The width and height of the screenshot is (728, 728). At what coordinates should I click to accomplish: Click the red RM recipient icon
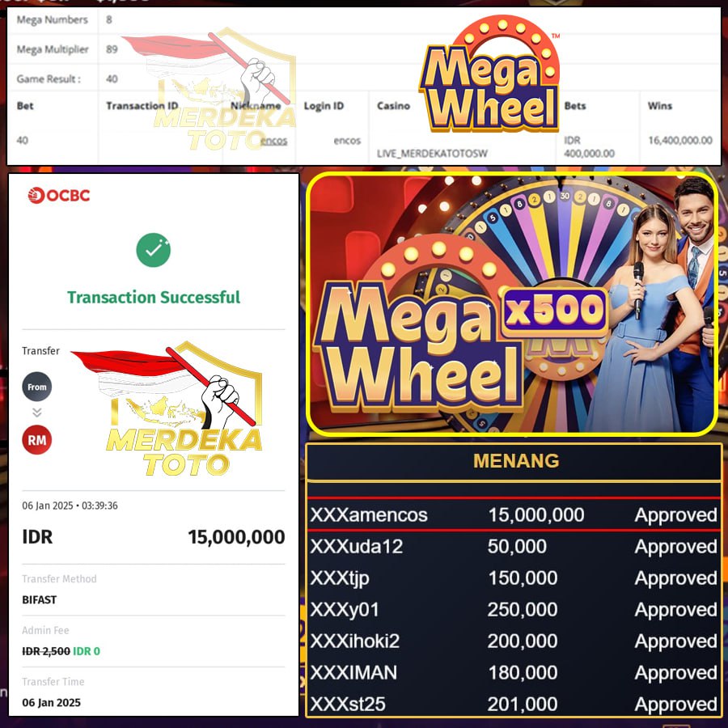click(36, 440)
